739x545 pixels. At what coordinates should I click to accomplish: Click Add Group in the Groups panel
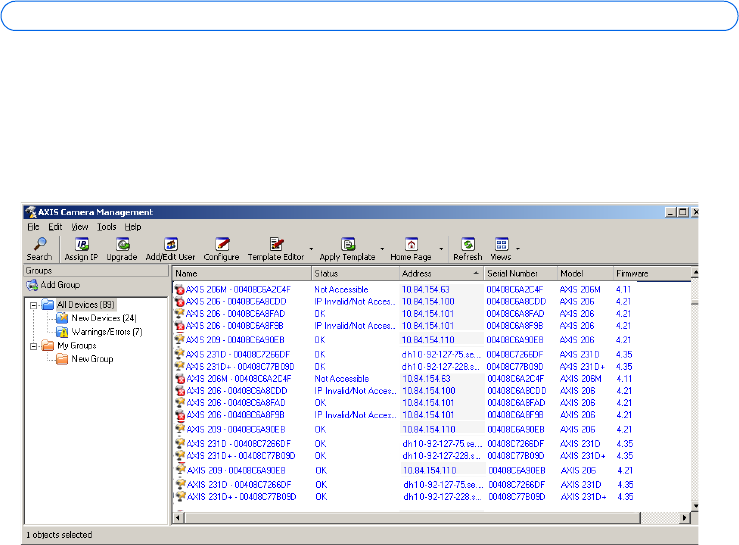point(53,285)
